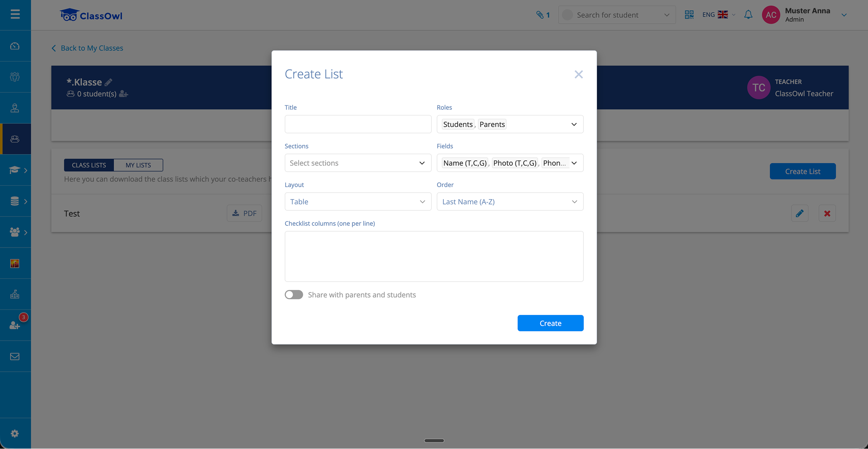
Task: Click the ClassOwl Teacher name
Action: [804, 94]
